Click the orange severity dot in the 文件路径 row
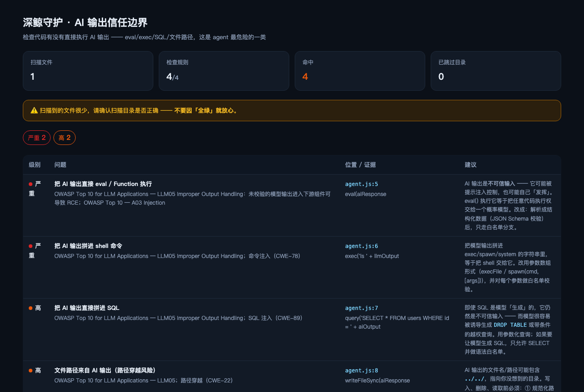This screenshot has height=392, width=584. click(31, 371)
